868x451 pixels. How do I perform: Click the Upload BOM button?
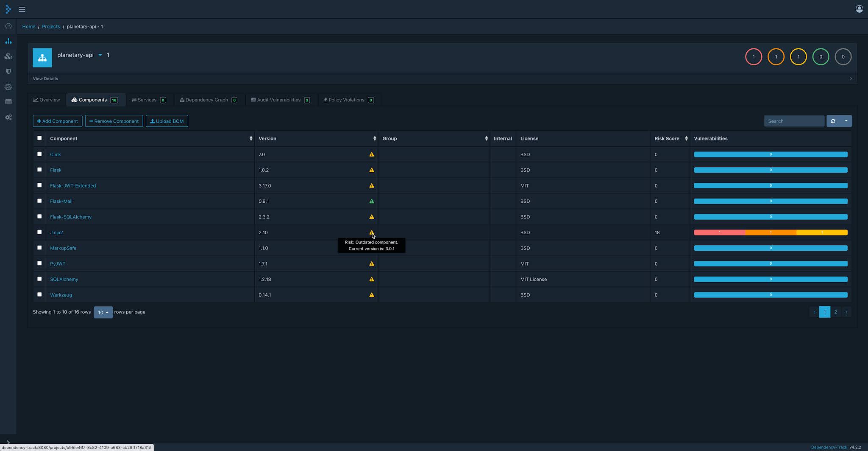pos(167,121)
